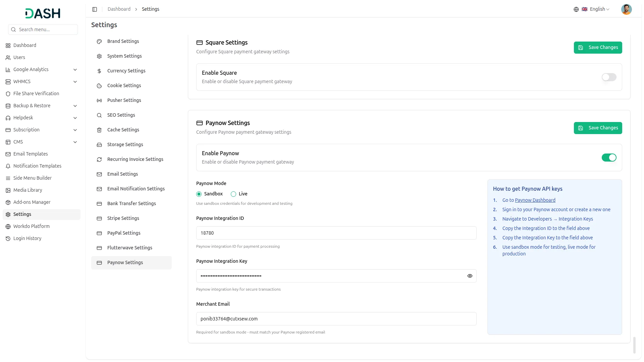
Task: Click 'Navigate to Developers → Integration Keys' text
Action: pyautogui.click(x=547, y=219)
